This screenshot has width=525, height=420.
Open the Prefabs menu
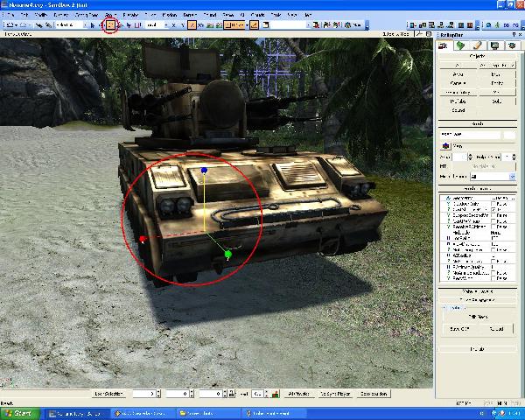130,15
